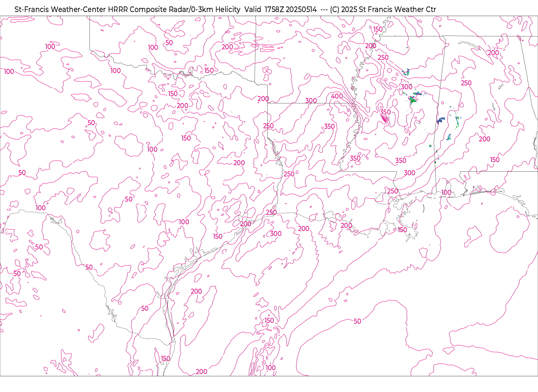This screenshot has width=538, height=392.
Task: Click the valid time '1758Z 20250514'
Action: pos(291,10)
